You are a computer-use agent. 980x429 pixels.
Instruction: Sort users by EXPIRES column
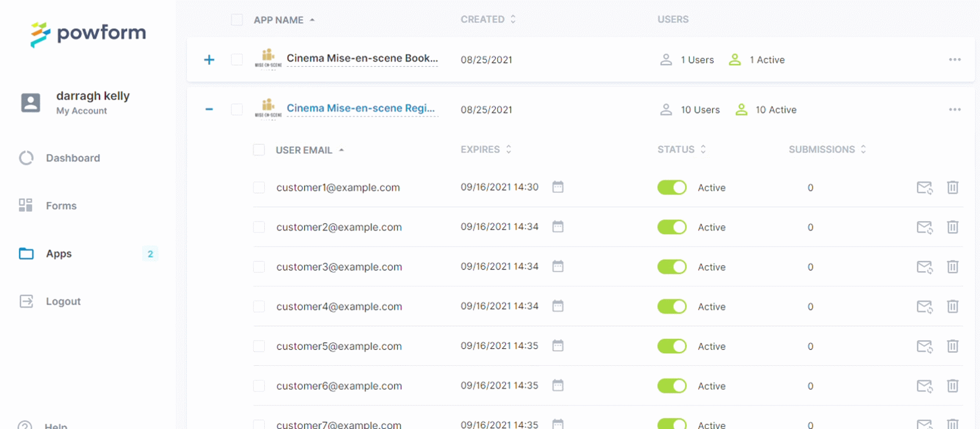486,149
